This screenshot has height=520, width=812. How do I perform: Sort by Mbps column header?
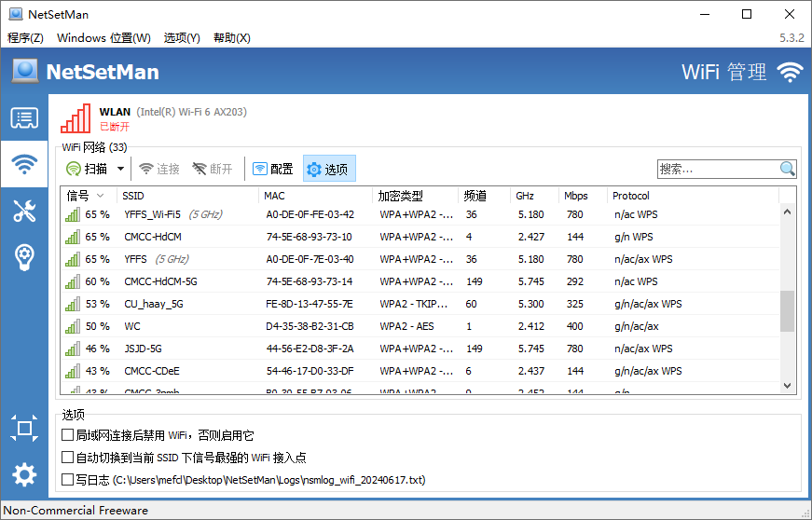click(583, 196)
